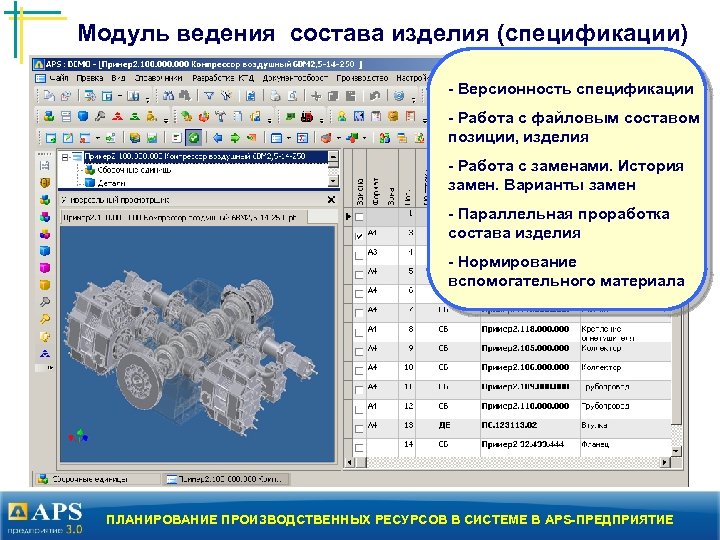Click the sigma sum icon in third toolbar
The height and width of the screenshot is (540, 720).
[x=302, y=137]
